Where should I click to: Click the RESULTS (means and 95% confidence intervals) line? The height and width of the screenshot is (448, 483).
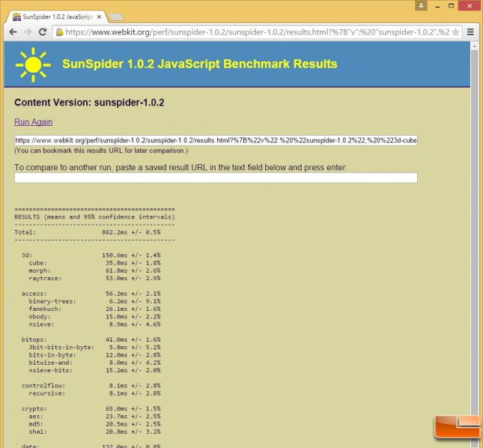(94, 217)
